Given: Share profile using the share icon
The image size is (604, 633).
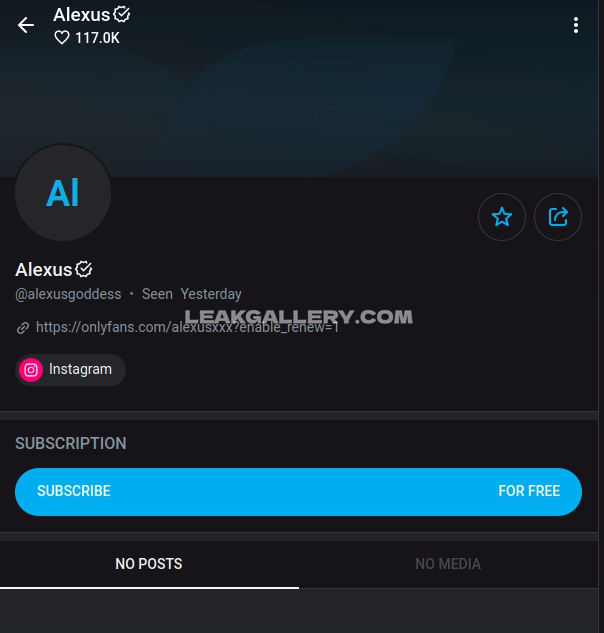Looking at the screenshot, I should [558, 217].
